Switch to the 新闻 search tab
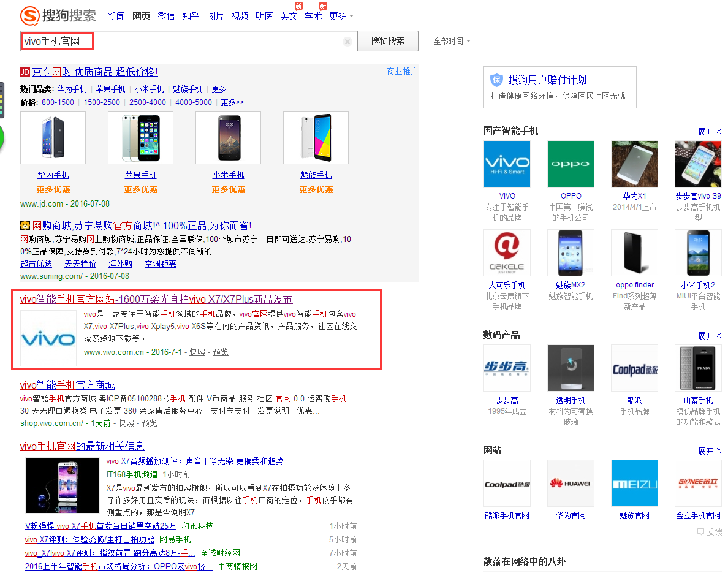Screen dimensions: 728x573 pos(116,17)
